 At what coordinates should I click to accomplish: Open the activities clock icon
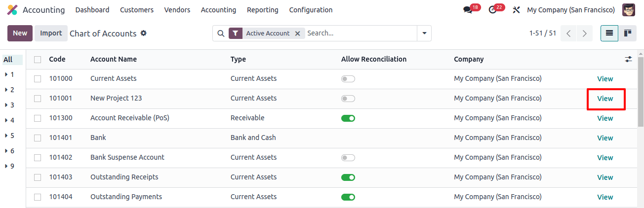click(x=492, y=10)
